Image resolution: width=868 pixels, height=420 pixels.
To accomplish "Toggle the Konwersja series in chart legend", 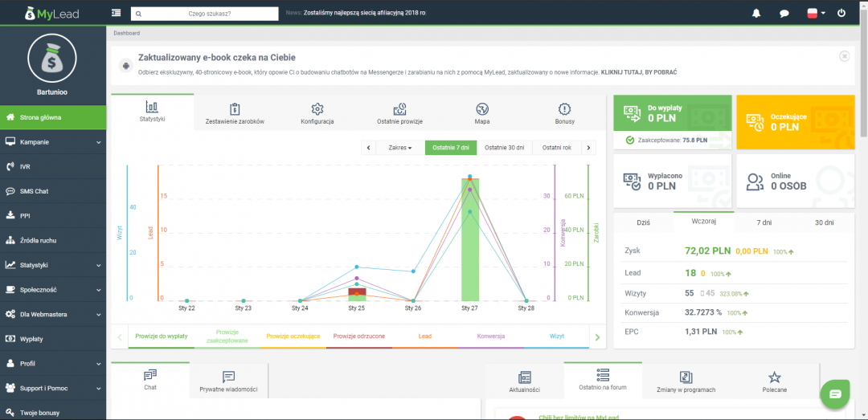I will [x=490, y=336].
